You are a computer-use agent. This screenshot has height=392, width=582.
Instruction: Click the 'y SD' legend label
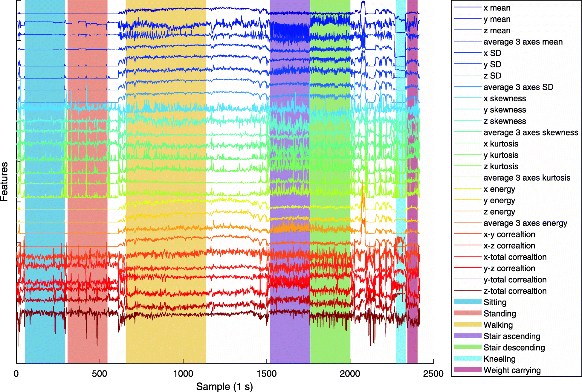click(492, 64)
